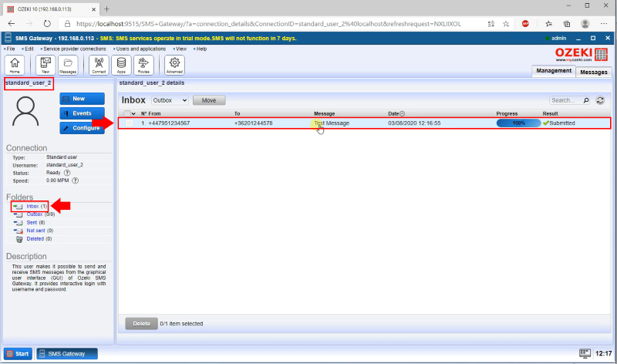
Task: Click the date 03/08/2020 12:16:55
Action: tap(414, 123)
